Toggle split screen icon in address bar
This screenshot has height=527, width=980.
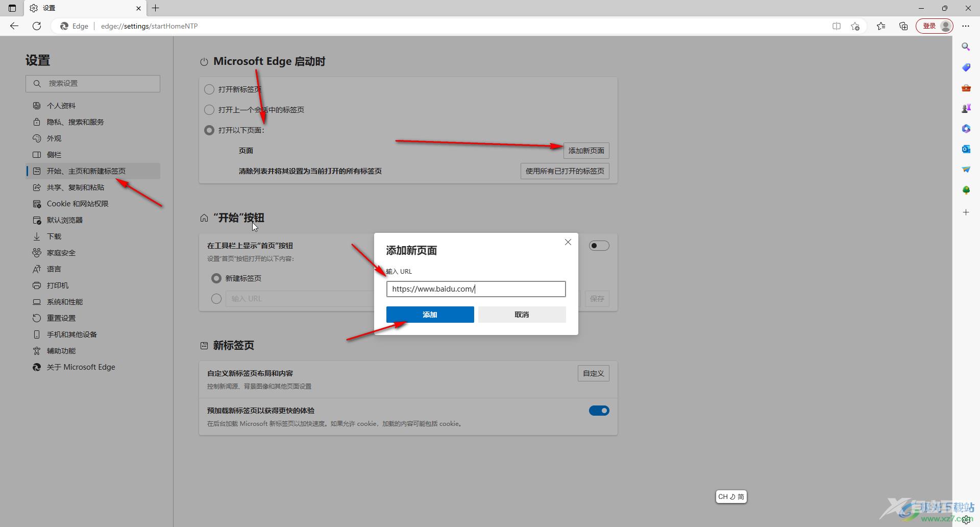pyautogui.click(x=836, y=26)
